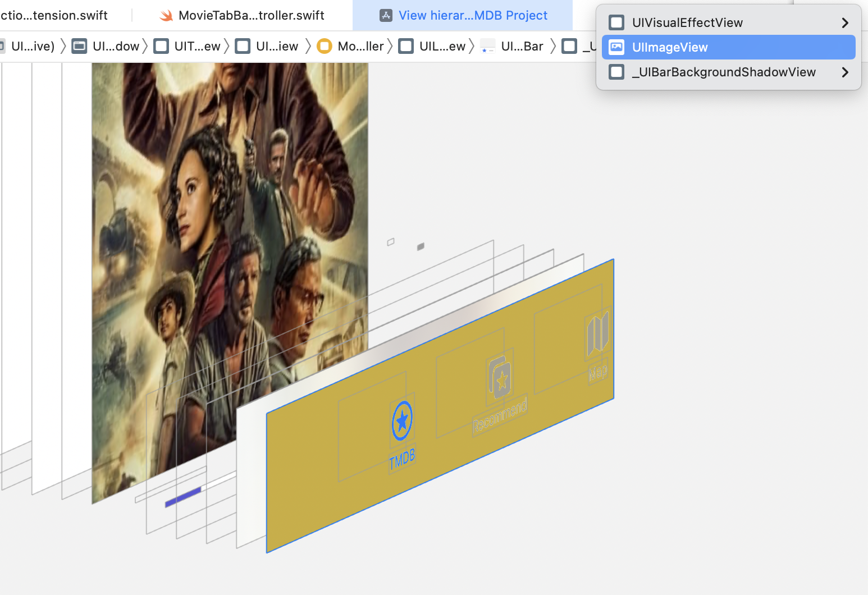Screen dimensions: 868x595
Task: Open the ctio...tension.swift tab
Action: [54, 15]
